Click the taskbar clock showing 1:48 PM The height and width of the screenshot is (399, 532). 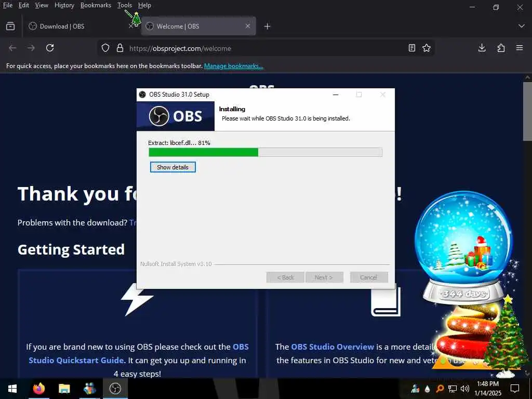tap(487, 389)
